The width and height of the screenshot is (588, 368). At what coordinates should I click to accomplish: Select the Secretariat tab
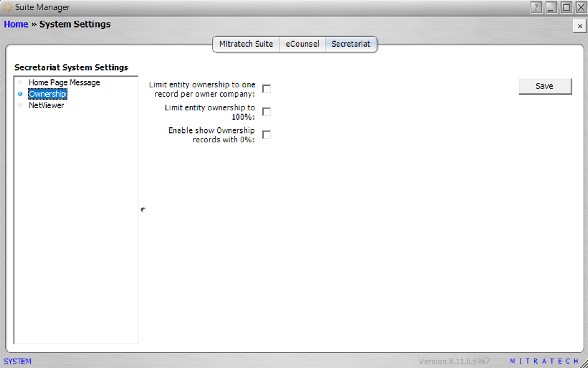tap(351, 44)
